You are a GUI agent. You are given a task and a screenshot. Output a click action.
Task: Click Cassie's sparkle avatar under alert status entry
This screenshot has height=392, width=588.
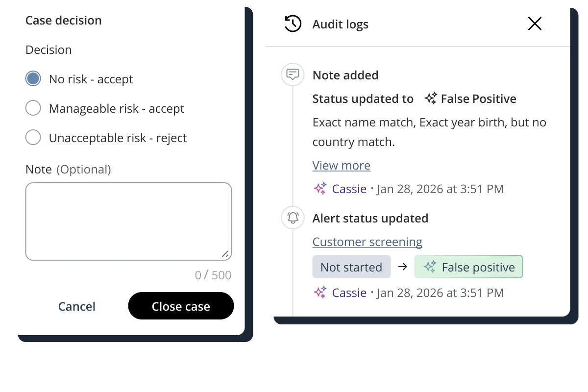320,293
